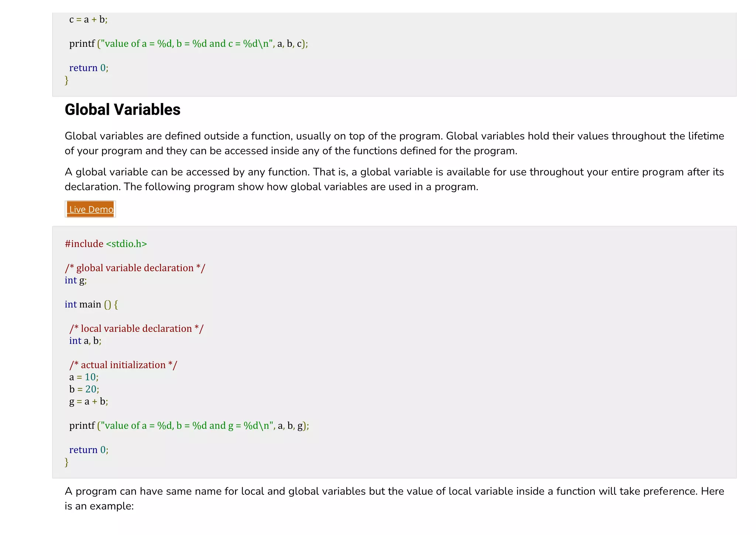This screenshot has width=756, height=535.
Task: Click the '/* actual initialization */' comment
Action: coord(123,365)
